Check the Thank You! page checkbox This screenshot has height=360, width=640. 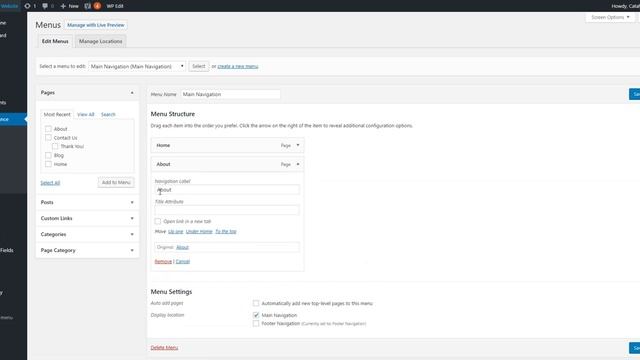click(x=55, y=146)
